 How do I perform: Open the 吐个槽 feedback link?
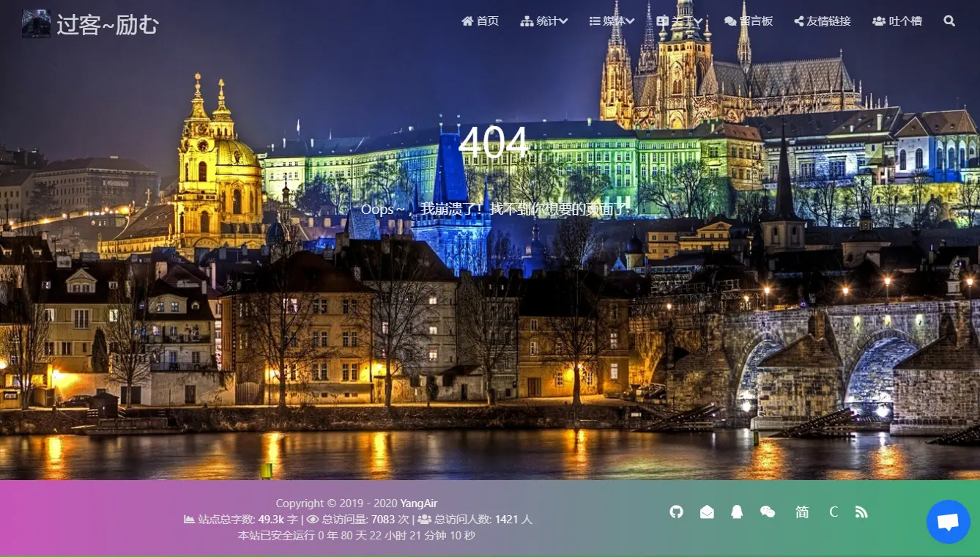tap(897, 21)
